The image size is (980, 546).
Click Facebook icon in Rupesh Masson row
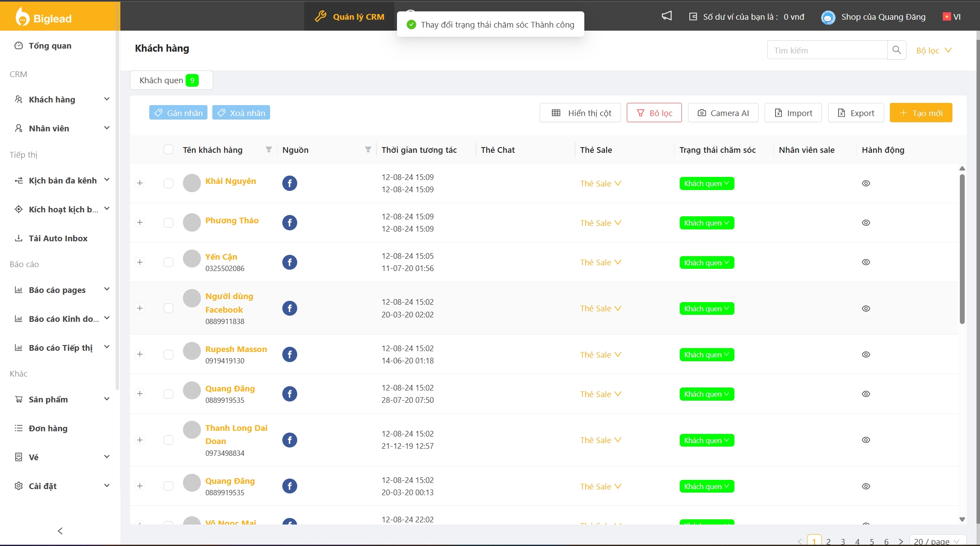tap(290, 354)
